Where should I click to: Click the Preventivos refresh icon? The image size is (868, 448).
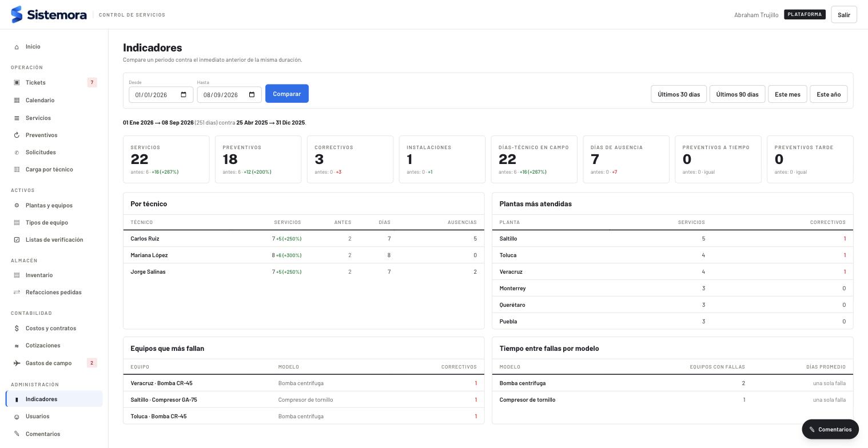[x=17, y=135]
